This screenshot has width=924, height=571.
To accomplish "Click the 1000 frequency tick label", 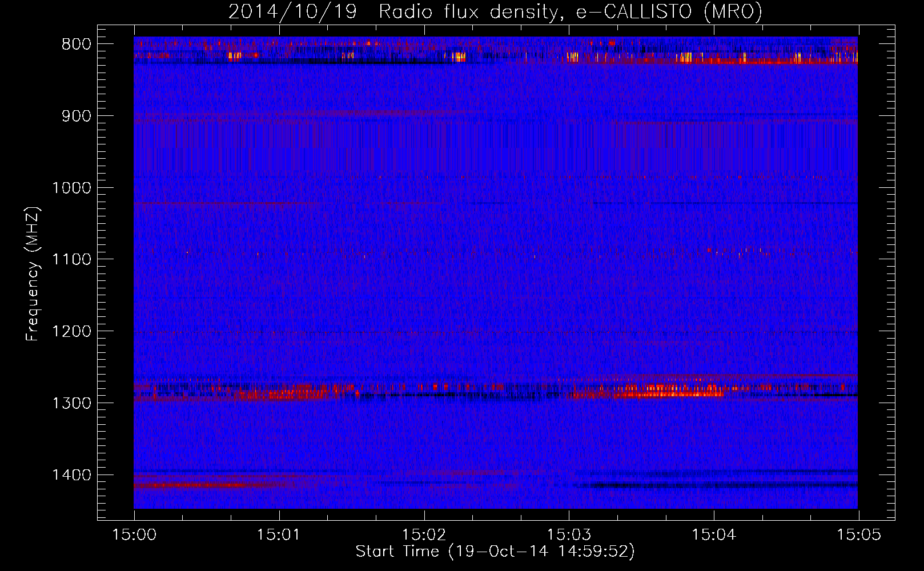I will click(72, 188).
